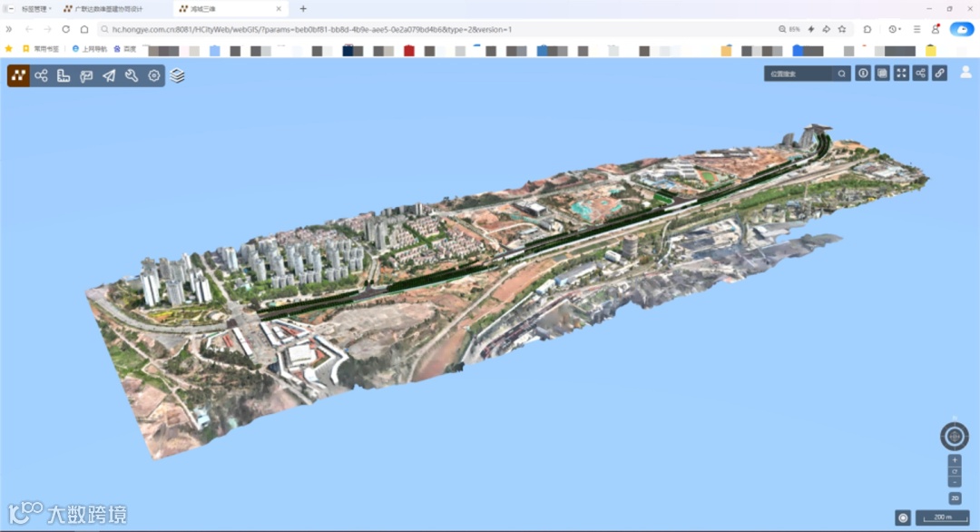The width and height of the screenshot is (980, 532).
Task: Click the share icon in the top-right map controls
Action: [921, 74]
